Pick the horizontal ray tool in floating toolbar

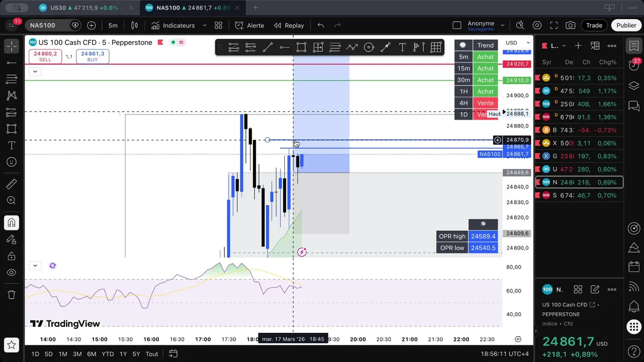point(284,47)
